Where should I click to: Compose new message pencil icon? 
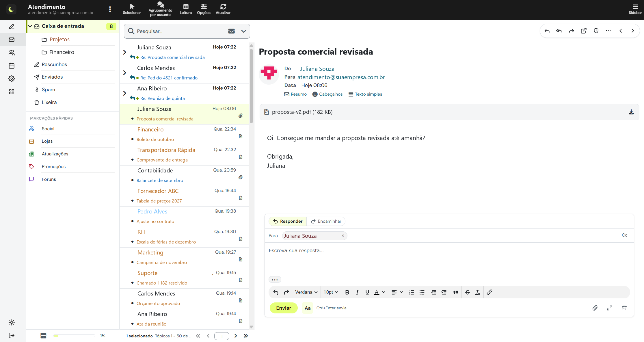tap(12, 27)
